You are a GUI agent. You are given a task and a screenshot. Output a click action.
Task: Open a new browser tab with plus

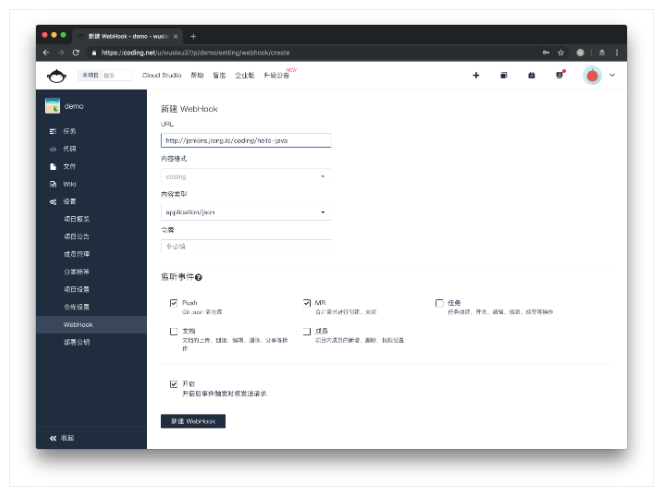(193, 37)
